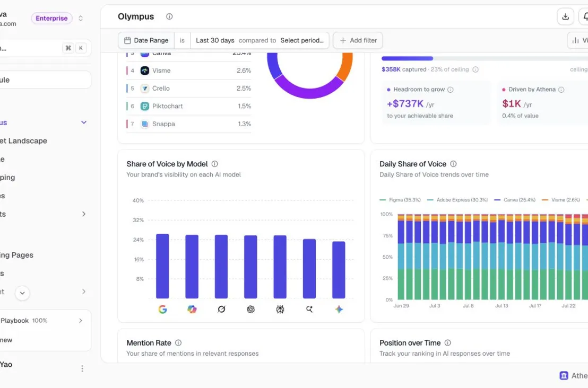Toggle the Adobe Express (30.3%) legend entry
Viewport: 588px width, 388px height.
coord(457,200)
